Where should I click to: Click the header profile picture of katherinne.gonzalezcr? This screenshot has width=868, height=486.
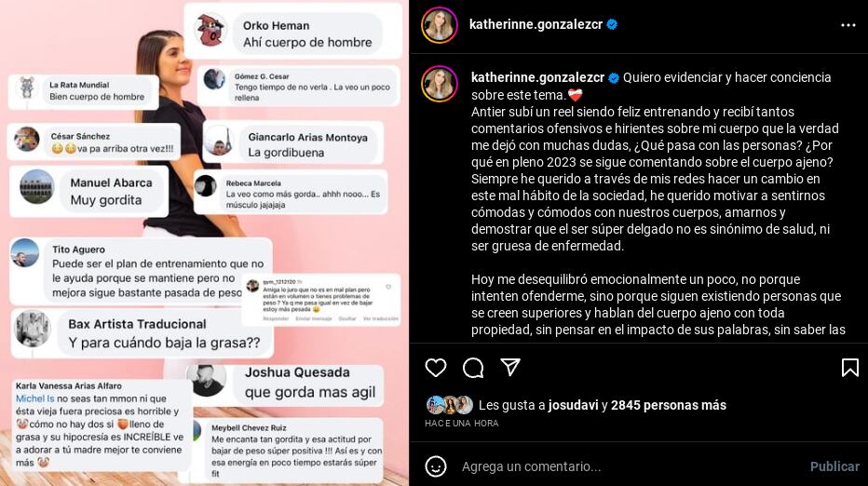[x=440, y=25]
